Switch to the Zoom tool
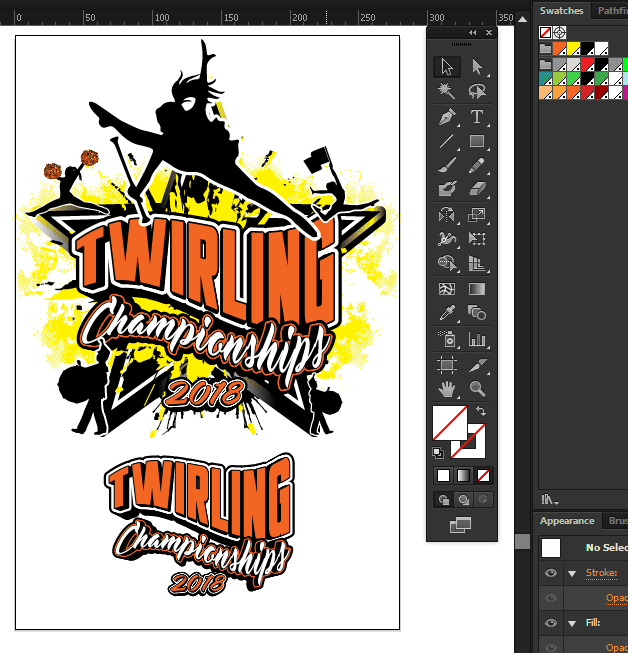This screenshot has width=628, height=653. [x=477, y=388]
